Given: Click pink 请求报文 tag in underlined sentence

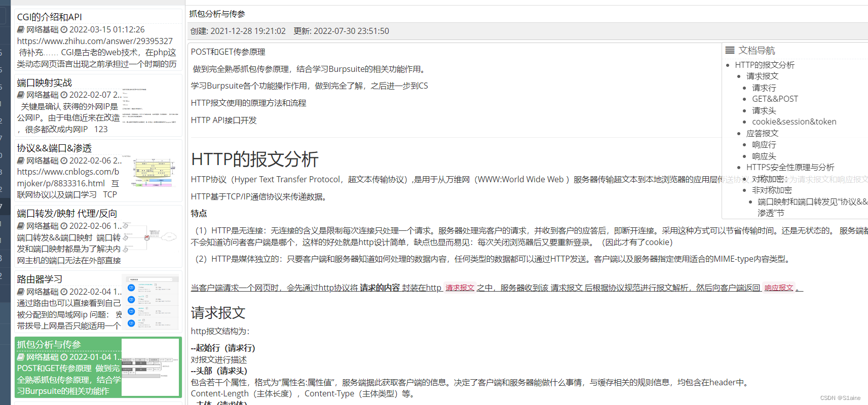Looking at the screenshot, I should 460,288.
